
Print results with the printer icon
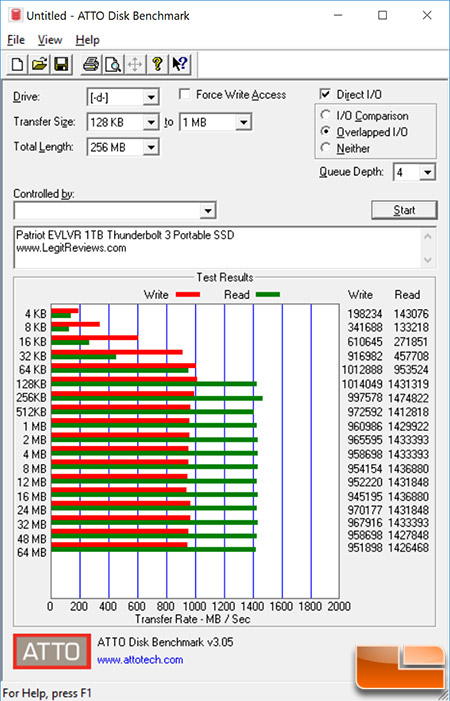pyautogui.click(x=91, y=64)
